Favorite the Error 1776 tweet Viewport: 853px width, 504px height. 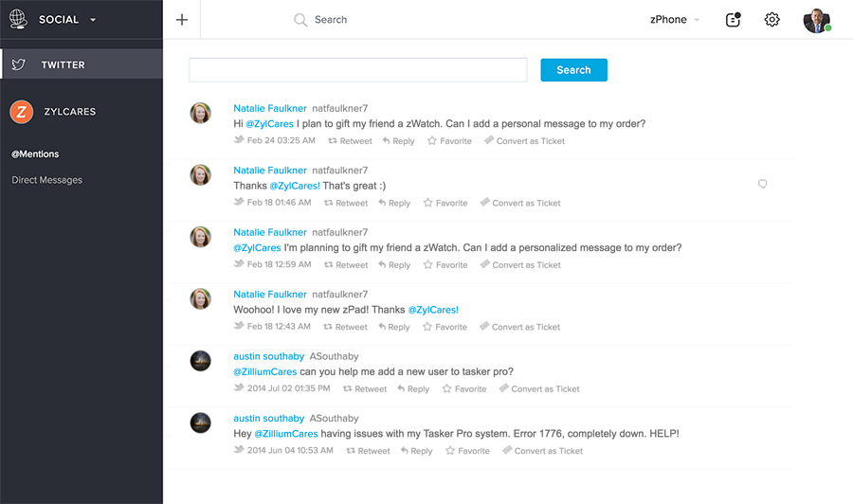(x=467, y=451)
